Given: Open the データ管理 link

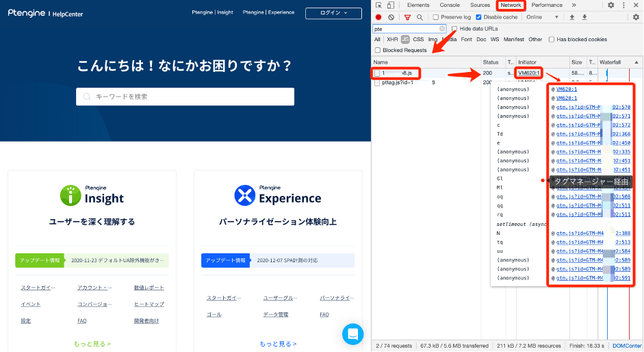Looking at the screenshot, I should tap(276, 314).
